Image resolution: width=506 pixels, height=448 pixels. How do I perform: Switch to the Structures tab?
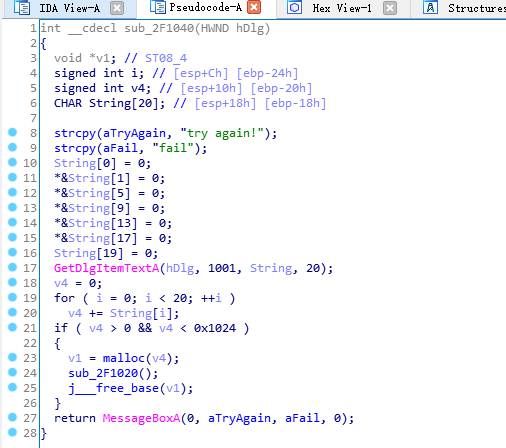tap(477, 8)
